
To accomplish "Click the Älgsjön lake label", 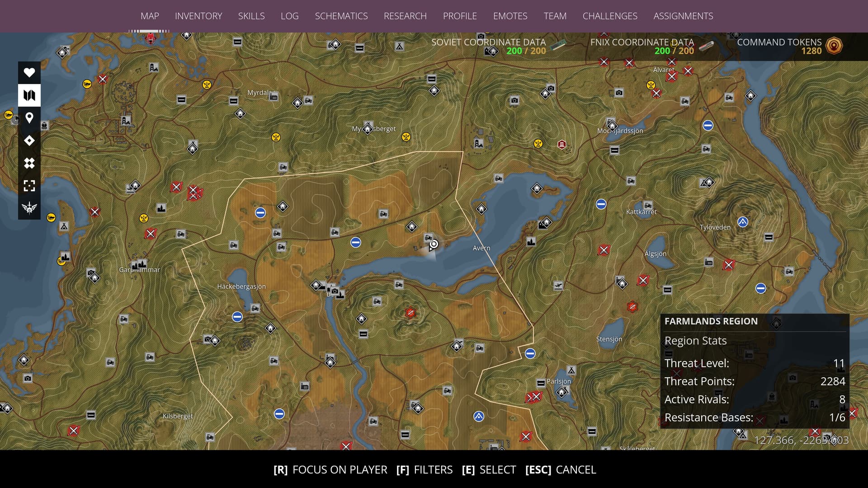I will tap(656, 254).
